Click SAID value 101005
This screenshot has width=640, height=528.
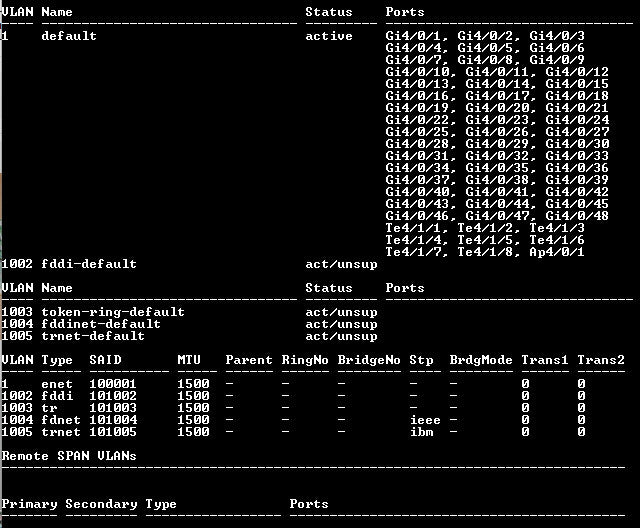tap(113, 432)
